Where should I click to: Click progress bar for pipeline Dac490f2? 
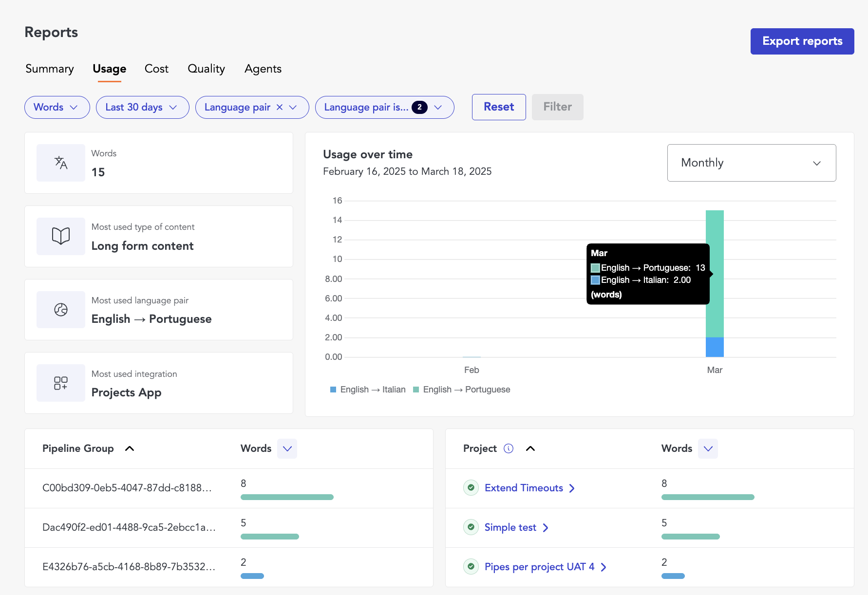tap(270, 537)
